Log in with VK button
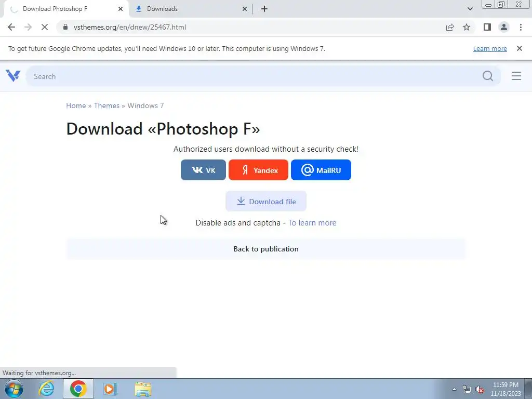532x399 pixels. (x=203, y=170)
